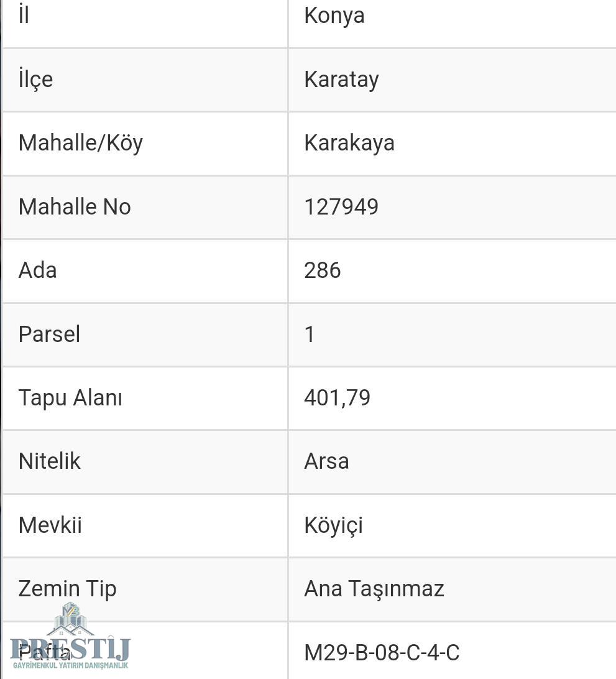Select the Konya province value
Image resolution: width=616 pixels, height=679 pixels.
(334, 16)
